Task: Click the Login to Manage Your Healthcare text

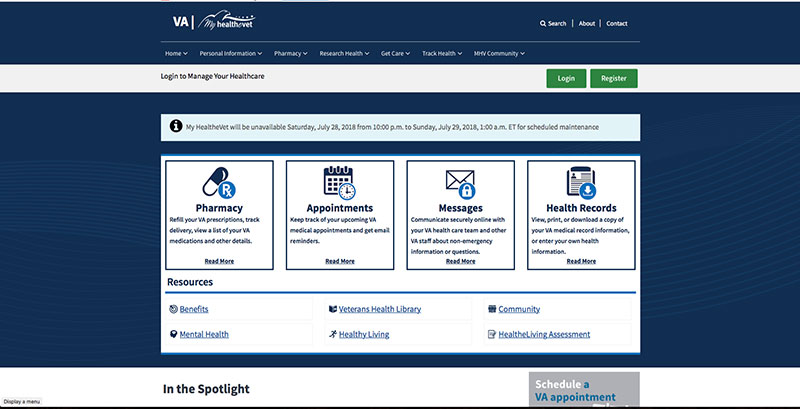Action: [212, 76]
